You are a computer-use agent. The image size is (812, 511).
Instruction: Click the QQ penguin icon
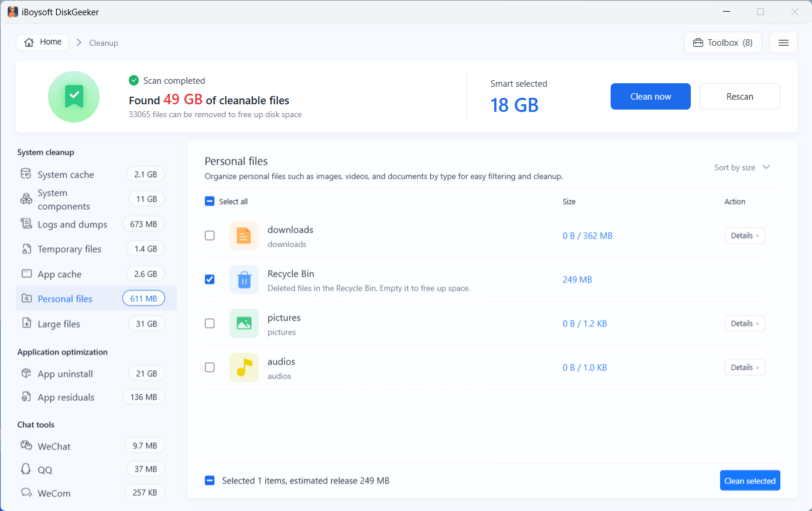coord(26,469)
